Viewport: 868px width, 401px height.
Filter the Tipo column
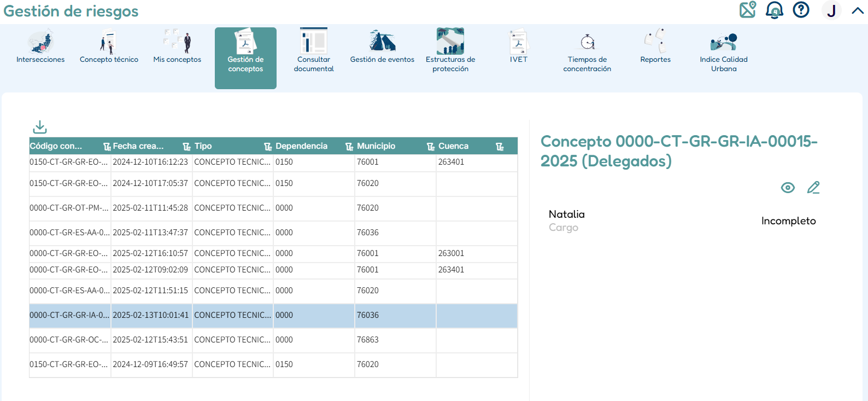(268, 147)
